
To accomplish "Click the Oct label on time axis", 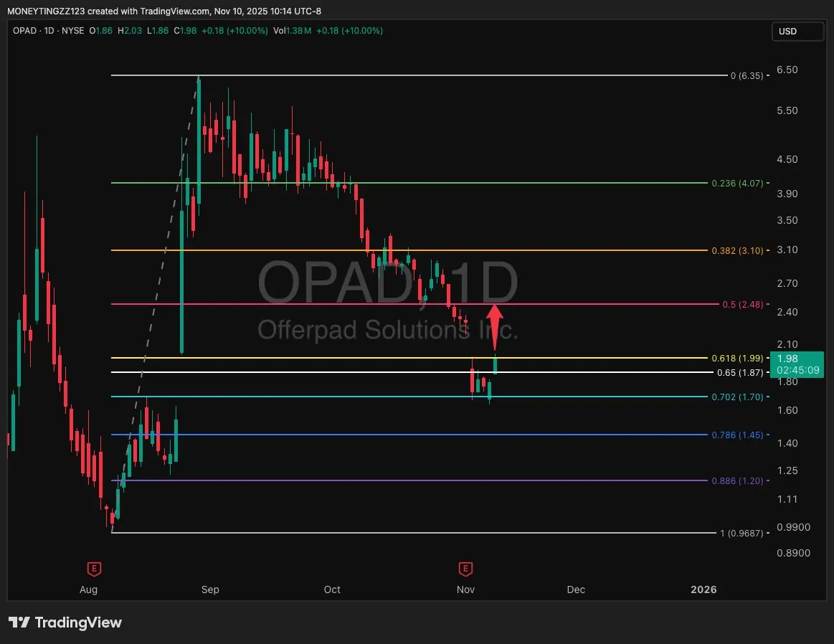I will (332, 589).
